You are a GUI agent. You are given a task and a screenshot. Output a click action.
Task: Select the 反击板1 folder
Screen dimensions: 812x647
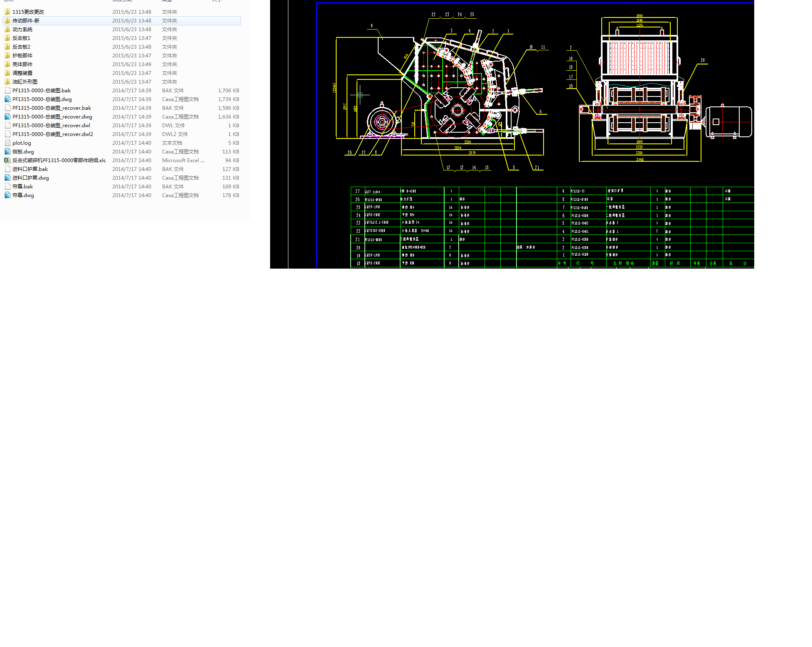click(21, 38)
